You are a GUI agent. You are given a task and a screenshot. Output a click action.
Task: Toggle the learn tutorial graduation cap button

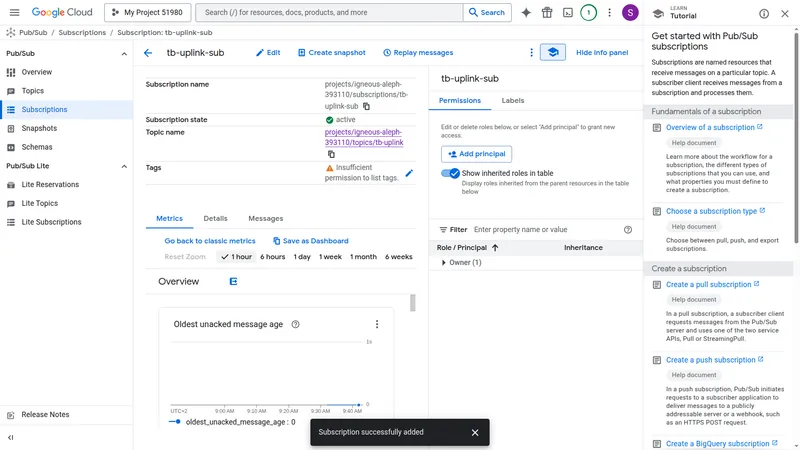point(553,52)
